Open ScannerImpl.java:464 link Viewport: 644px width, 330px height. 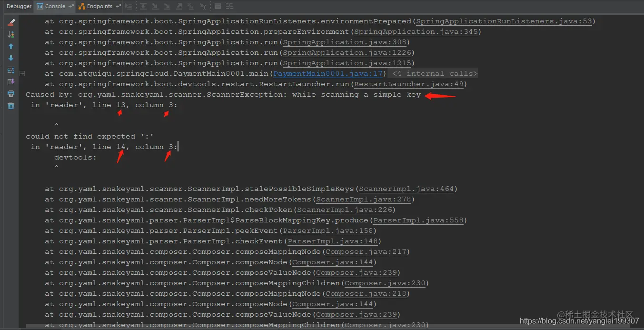click(406, 189)
